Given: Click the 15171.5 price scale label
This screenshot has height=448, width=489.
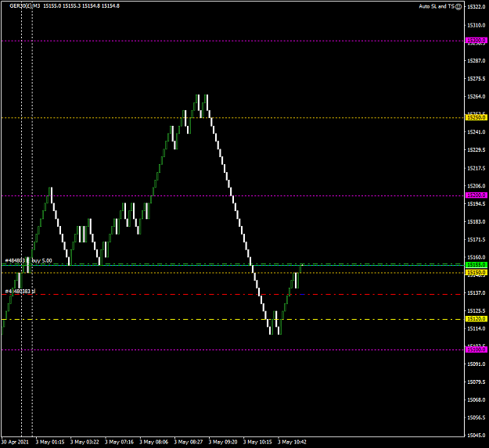Looking at the screenshot, I should tap(476, 239).
